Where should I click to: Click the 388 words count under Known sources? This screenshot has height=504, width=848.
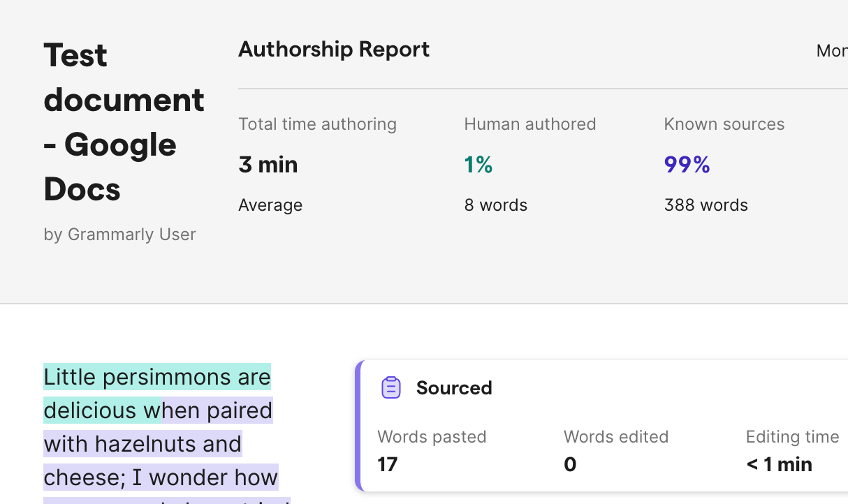click(x=706, y=205)
